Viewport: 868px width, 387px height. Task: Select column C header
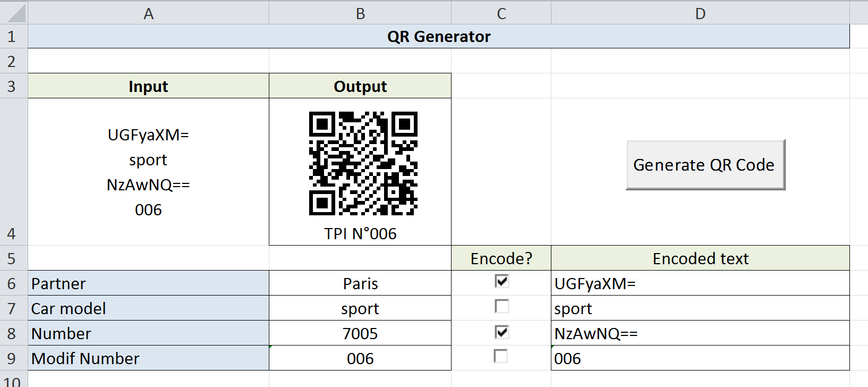tap(501, 13)
